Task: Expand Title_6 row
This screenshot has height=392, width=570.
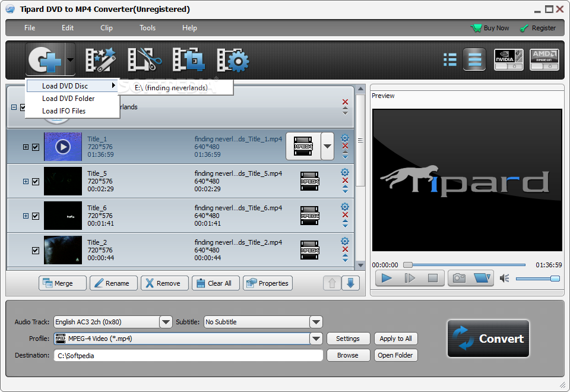Action: click(26, 216)
